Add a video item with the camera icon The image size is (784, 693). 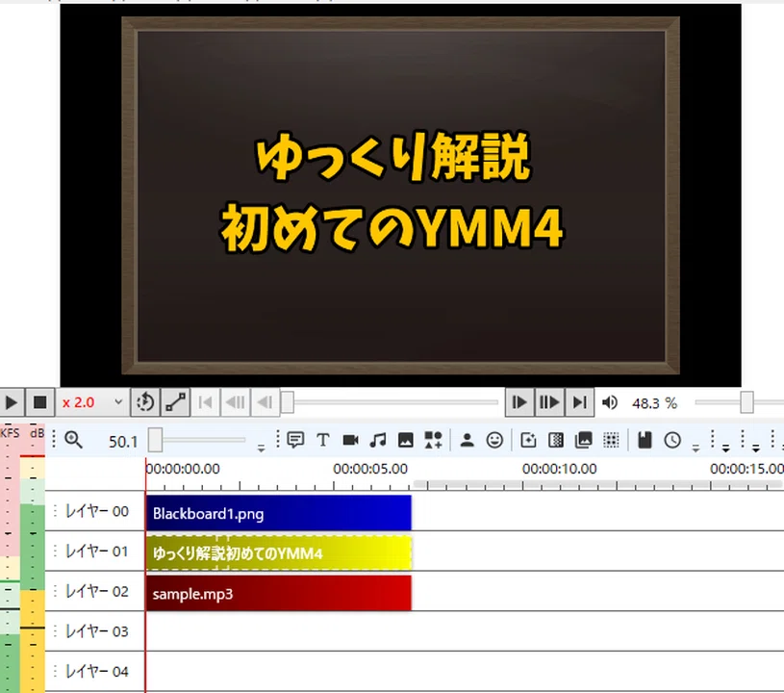[x=350, y=440]
